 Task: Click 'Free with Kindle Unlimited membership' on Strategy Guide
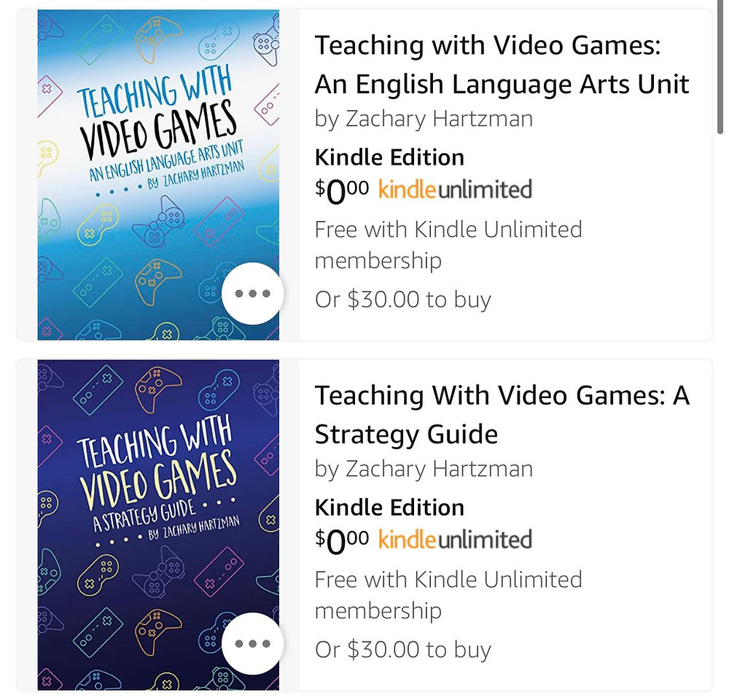click(448, 595)
